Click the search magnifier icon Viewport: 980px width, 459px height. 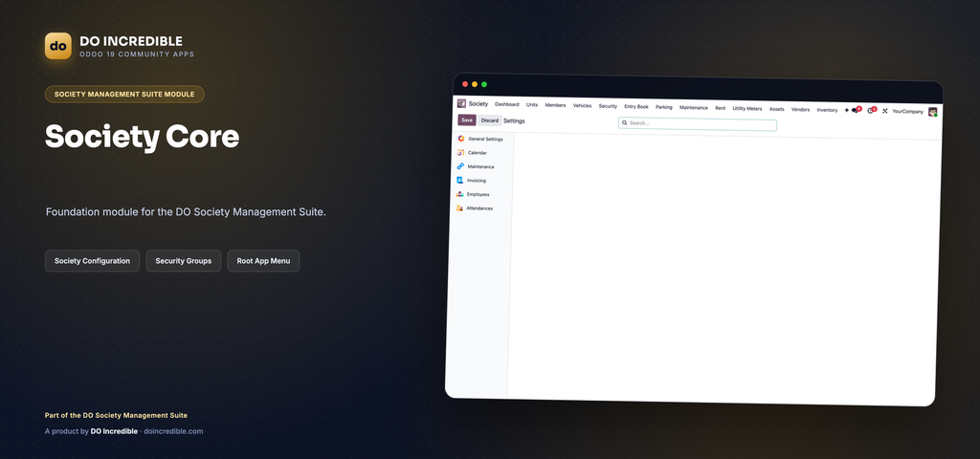pyautogui.click(x=624, y=123)
